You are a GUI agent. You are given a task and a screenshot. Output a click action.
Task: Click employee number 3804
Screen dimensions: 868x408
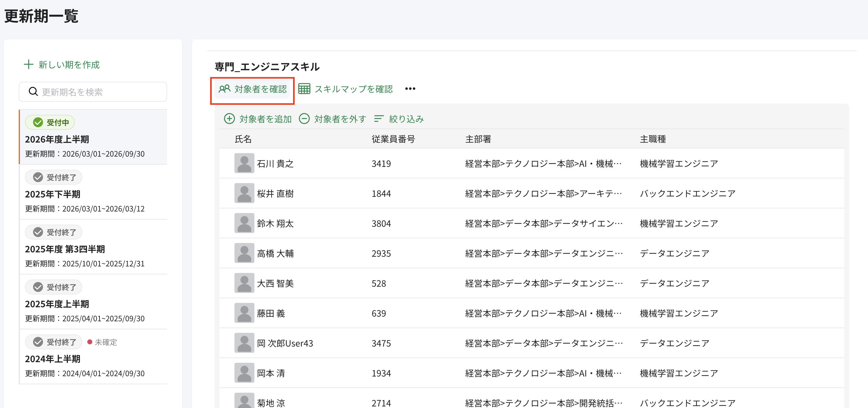(x=381, y=224)
